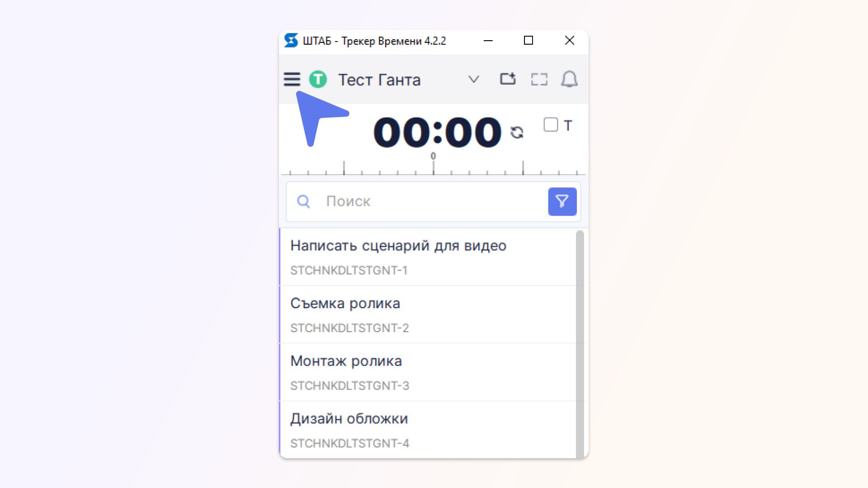
Task: Open the hamburger main menu
Action: 292,79
